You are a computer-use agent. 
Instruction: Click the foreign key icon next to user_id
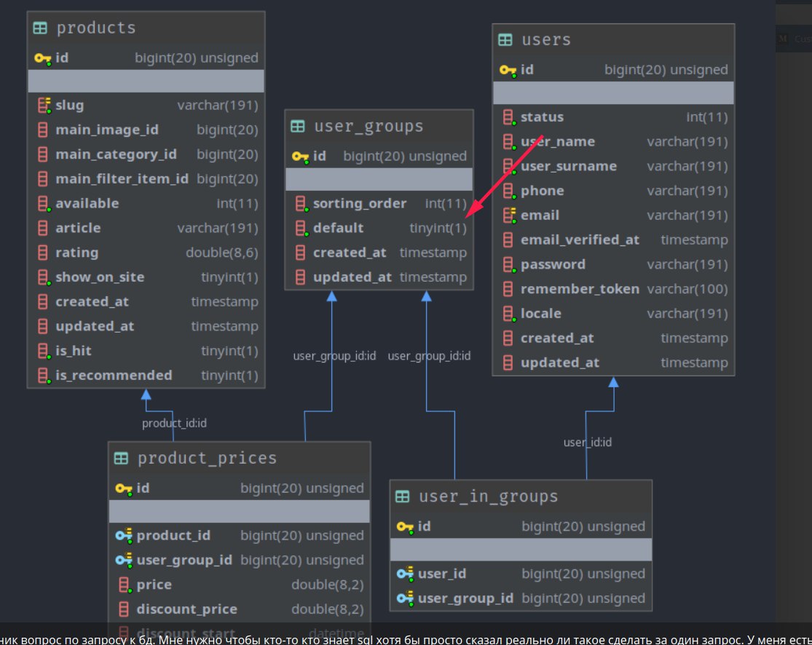405,574
